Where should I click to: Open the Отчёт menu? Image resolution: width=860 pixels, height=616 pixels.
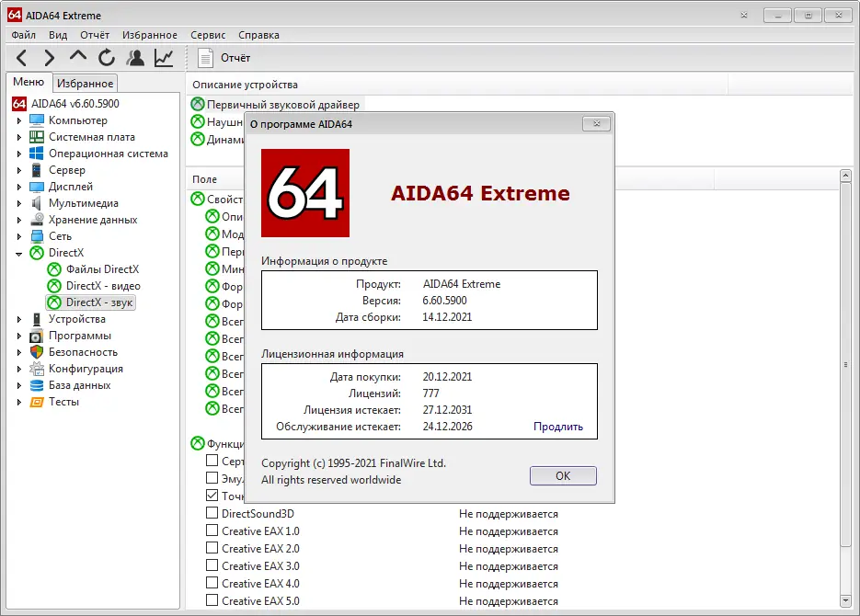pyautogui.click(x=95, y=35)
